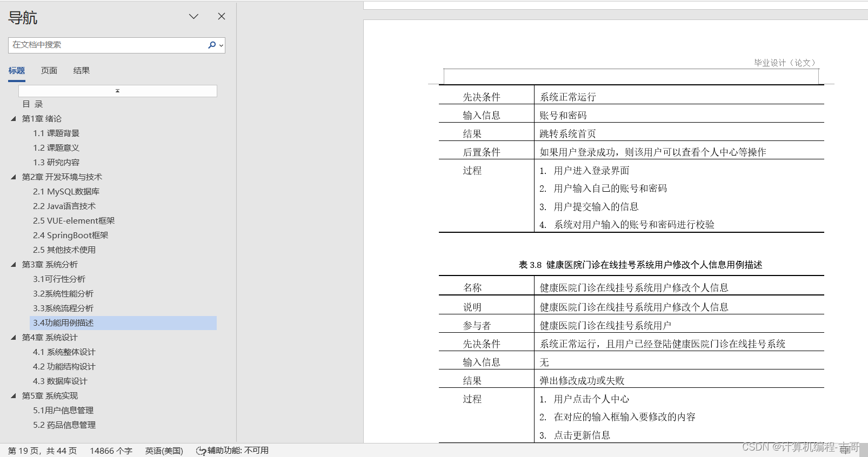Screen dimensions: 868x457
Task: Collapse the 第3章 系统分析 heading
Action: pyautogui.click(x=14, y=265)
